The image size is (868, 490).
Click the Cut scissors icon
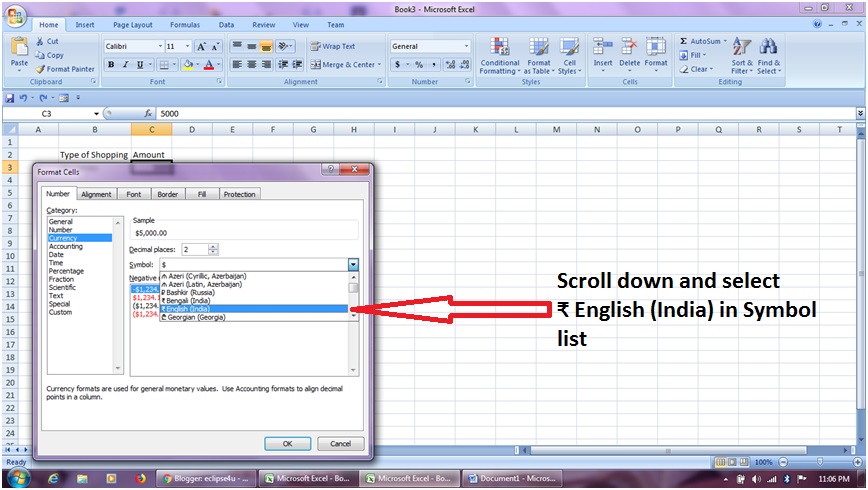click(x=40, y=41)
